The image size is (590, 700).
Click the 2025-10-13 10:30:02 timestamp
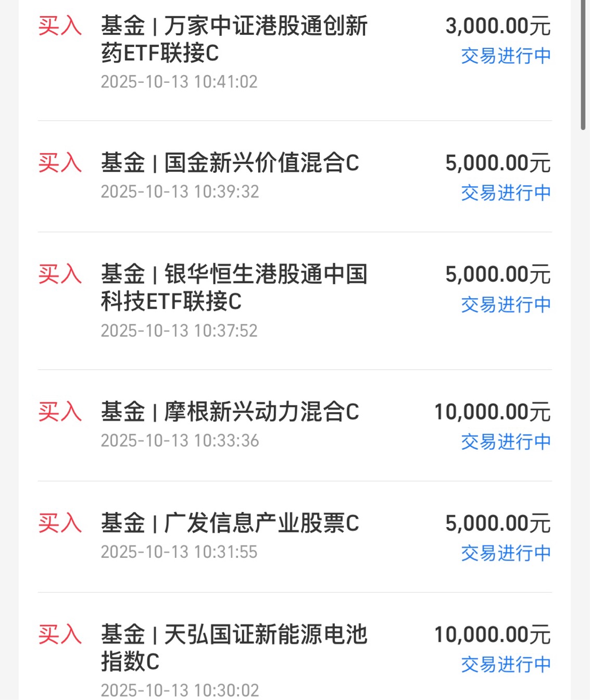[180, 690]
